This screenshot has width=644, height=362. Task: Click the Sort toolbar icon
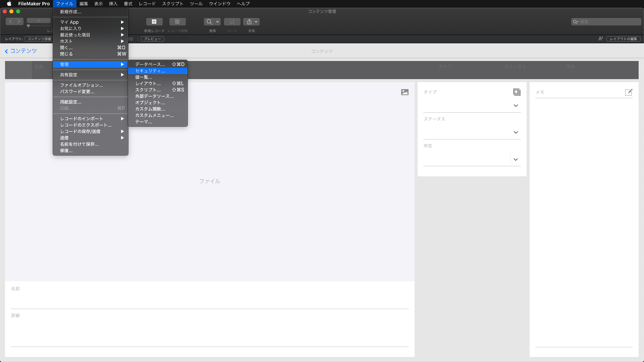click(232, 22)
